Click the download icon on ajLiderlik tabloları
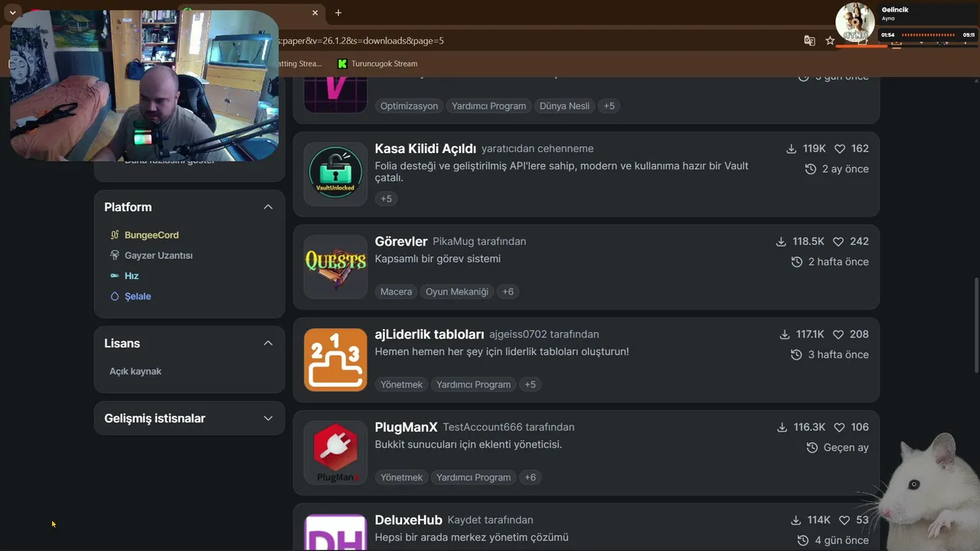980x551 pixels. [784, 334]
